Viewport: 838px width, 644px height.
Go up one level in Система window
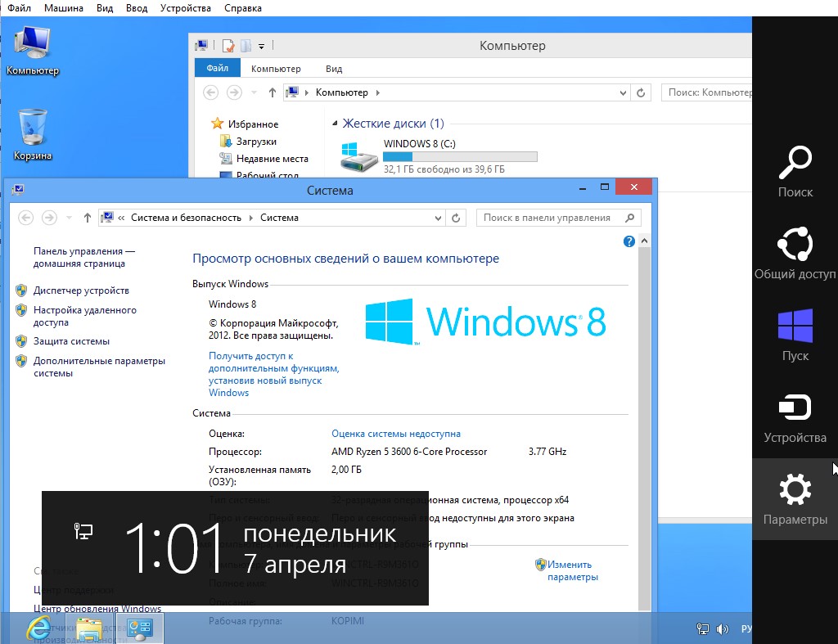[87, 218]
